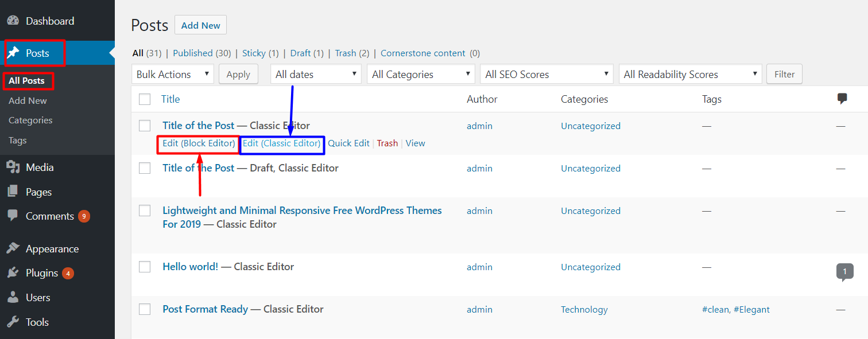This screenshot has width=868, height=339.
Task: Click the Tools wrench icon
Action: [13, 322]
